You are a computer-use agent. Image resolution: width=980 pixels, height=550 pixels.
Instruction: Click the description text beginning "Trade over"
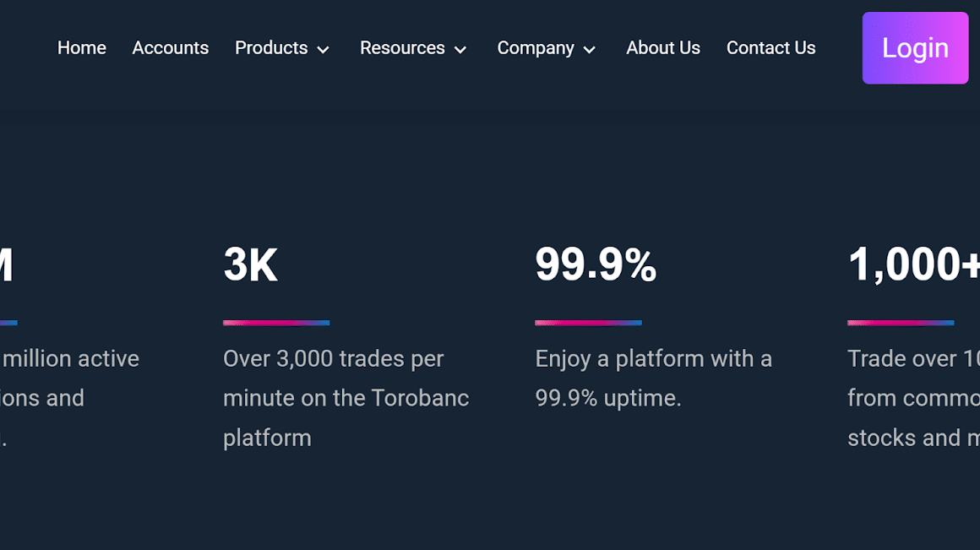point(913,398)
